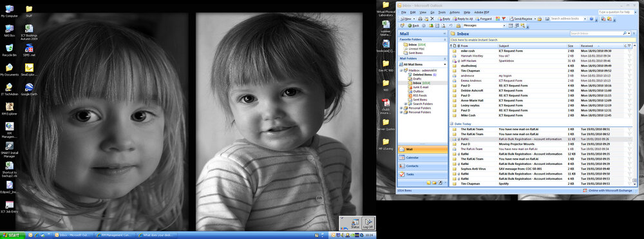Open the Mail pane in navigation
644x239 pixels.
[x=422, y=149]
